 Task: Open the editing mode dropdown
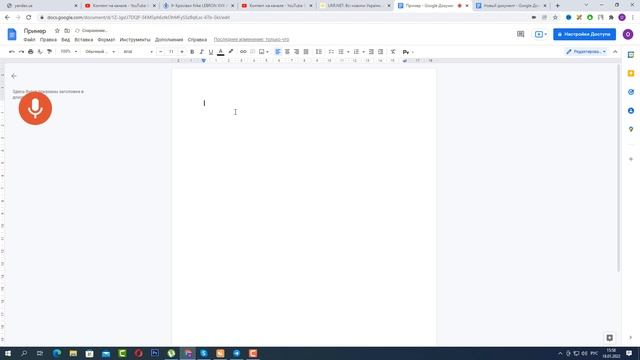pyautogui.click(x=586, y=52)
